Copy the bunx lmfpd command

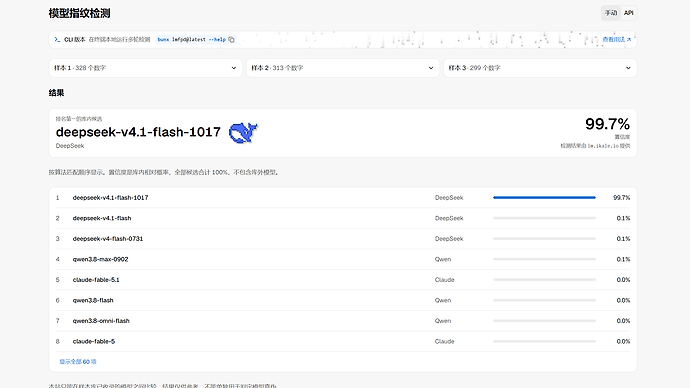[231, 40]
